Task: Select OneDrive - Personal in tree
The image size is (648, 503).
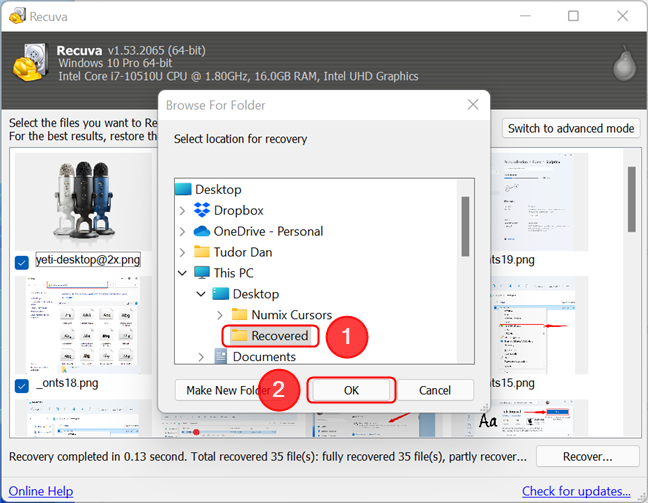Action: [x=268, y=231]
